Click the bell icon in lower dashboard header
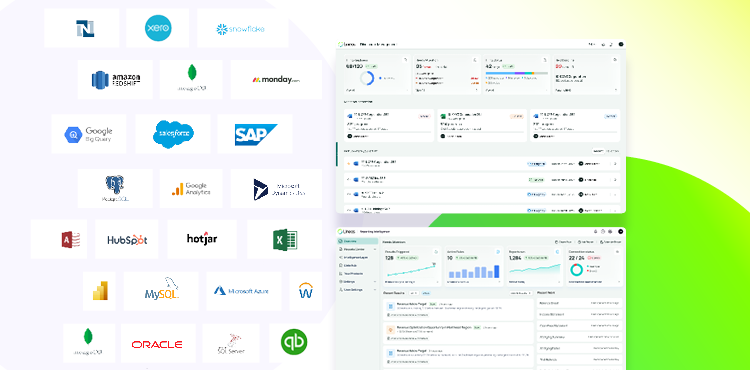The width and height of the screenshot is (750, 370). point(596,231)
